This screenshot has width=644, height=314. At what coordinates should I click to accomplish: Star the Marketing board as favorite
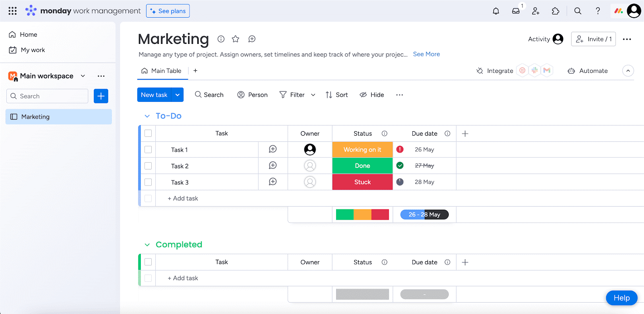click(x=235, y=39)
